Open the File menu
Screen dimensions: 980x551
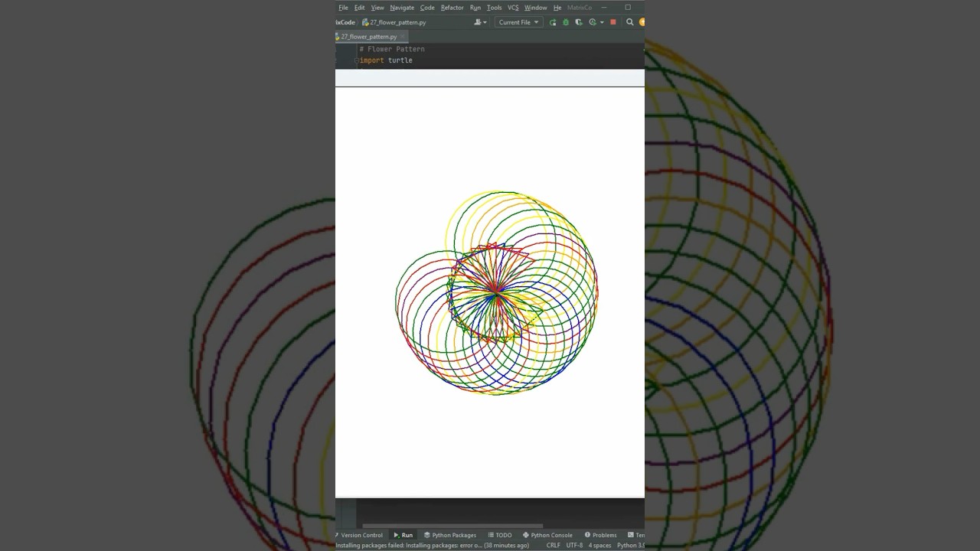(x=343, y=8)
